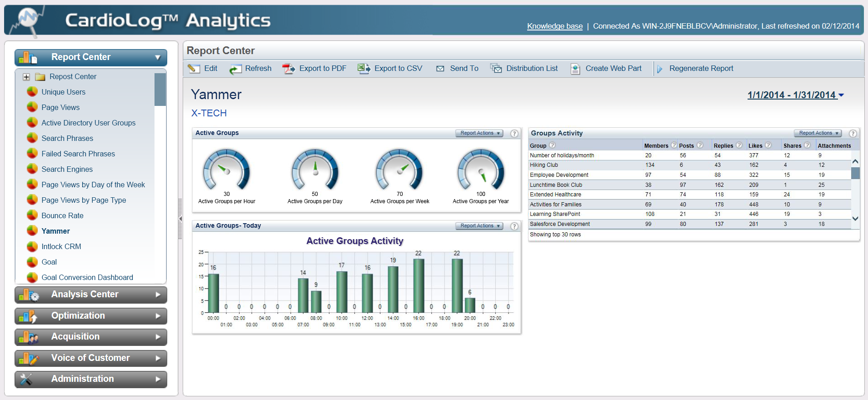Click the Active Groups per Year gauge
Screen dimensions: 868x400
coord(481,170)
